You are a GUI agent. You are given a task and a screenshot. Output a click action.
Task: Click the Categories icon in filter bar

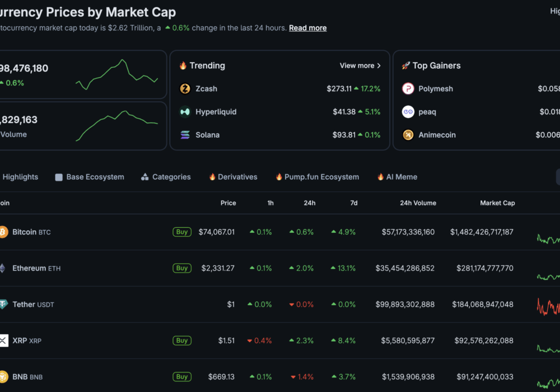coord(145,177)
